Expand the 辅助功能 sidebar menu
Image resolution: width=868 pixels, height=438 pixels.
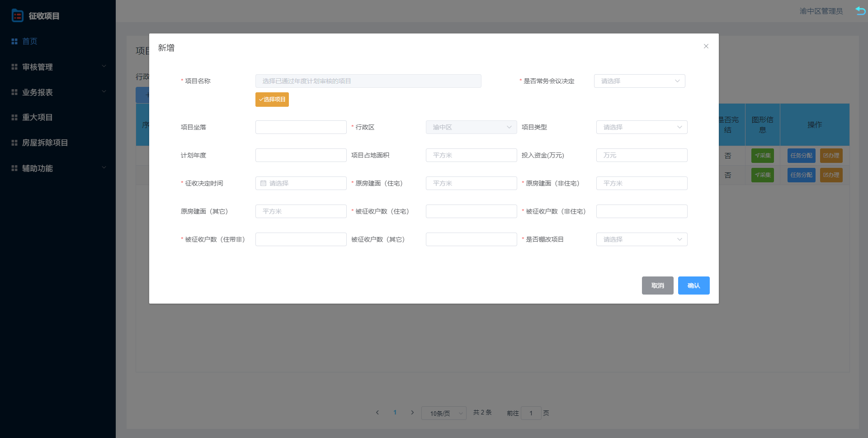(58, 168)
